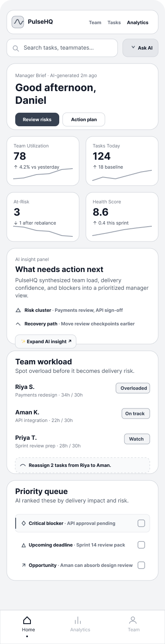The image size is (165, 644).
Task: Click the Critical blocker diamond icon
Action: click(24, 523)
